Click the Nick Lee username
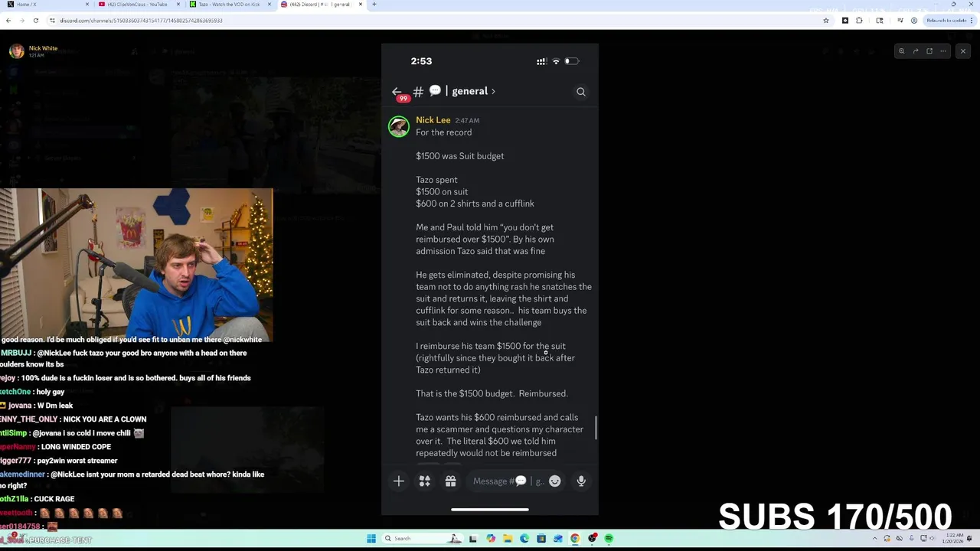This screenshot has height=551, width=980. (433, 120)
